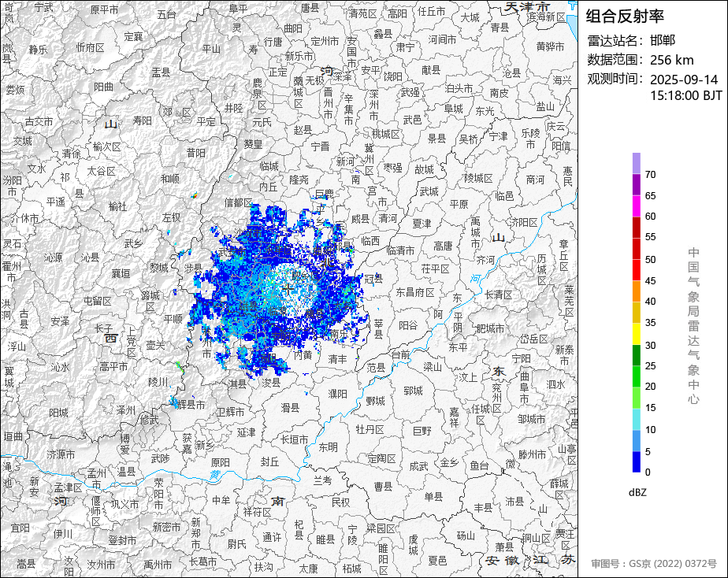This screenshot has height=578, width=728.
Task: Click the 巨野 map label
Action: pyautogui.click(x=422, y=432)
